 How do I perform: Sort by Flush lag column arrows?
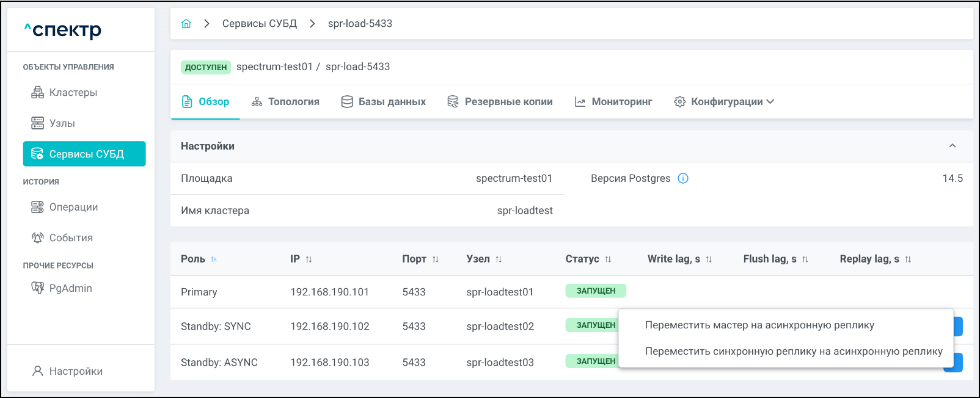(805, 259)
